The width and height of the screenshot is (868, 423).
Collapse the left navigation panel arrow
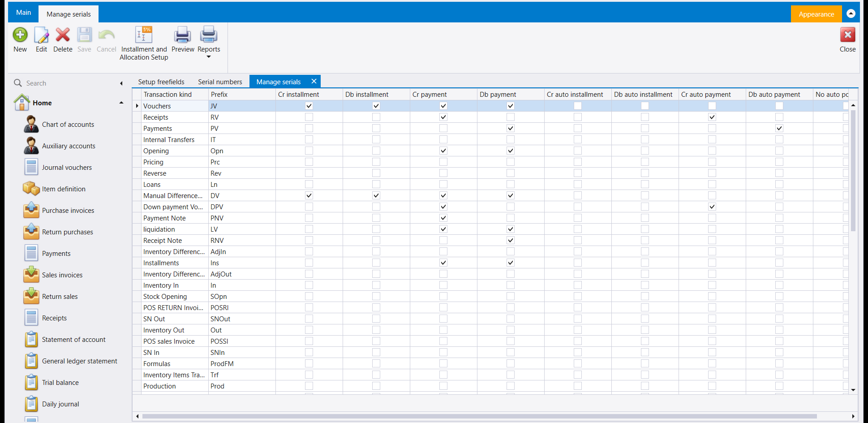pos(121,83)
